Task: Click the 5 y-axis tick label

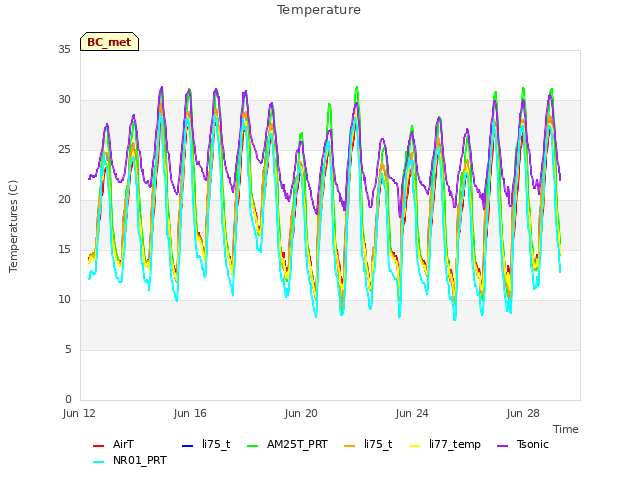Action: click(68, 349)
